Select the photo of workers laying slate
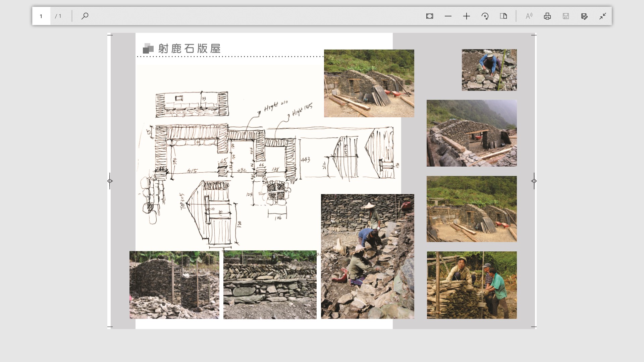Image resolution: width=644 pixels, height=362 pixels. pos(367,256)
